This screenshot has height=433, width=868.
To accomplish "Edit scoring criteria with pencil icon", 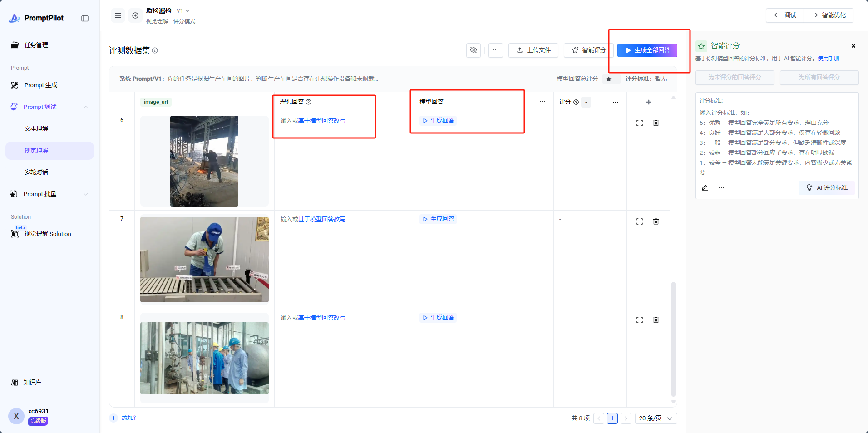I will point(705,188).
